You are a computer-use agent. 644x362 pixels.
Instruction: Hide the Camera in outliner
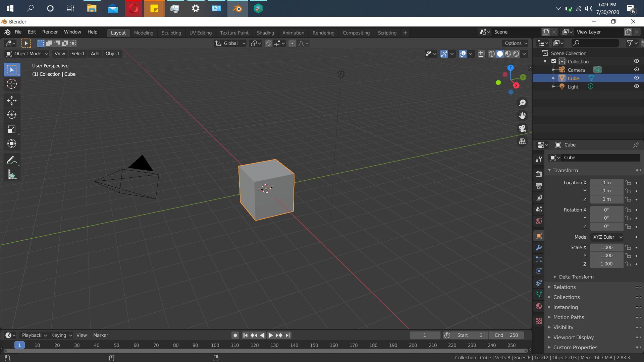click(636, 69)
